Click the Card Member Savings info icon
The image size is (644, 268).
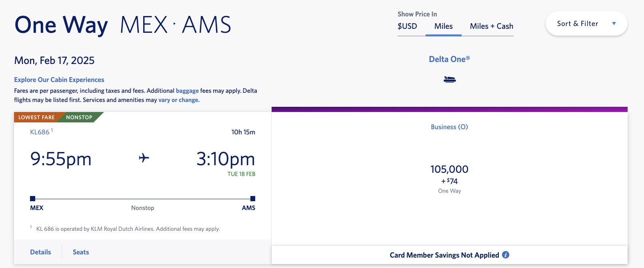tap(506, 255)
